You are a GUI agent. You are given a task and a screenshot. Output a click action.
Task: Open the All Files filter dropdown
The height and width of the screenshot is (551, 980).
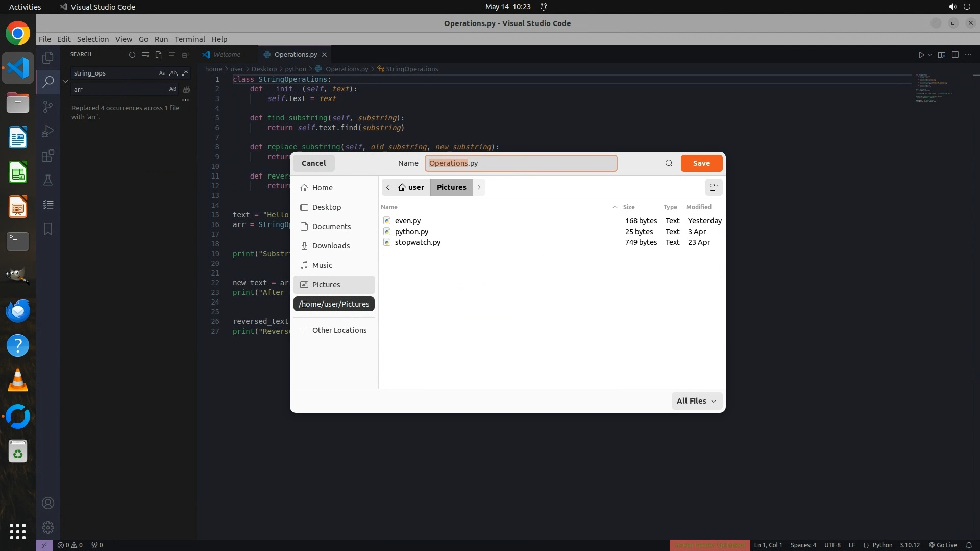click(696, 401)
